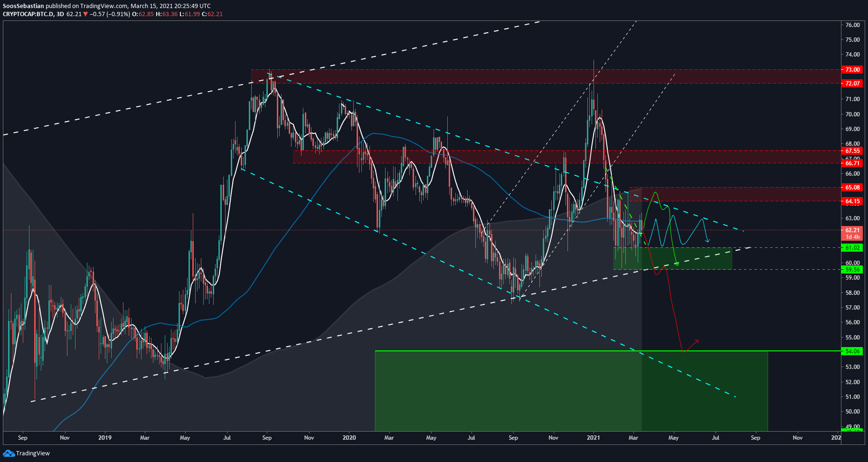868x462 pixels.
Task: Click the 66.00 price axis tick
Action: coord(852,174)
